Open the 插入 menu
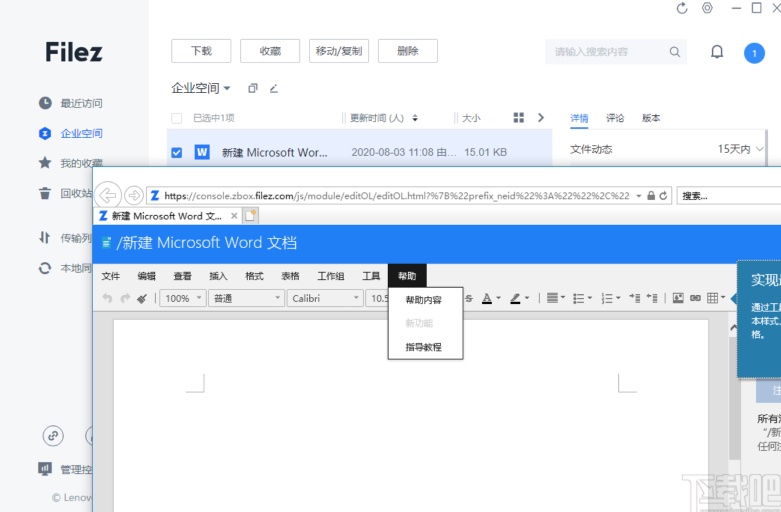 click(x=218, y=276)
